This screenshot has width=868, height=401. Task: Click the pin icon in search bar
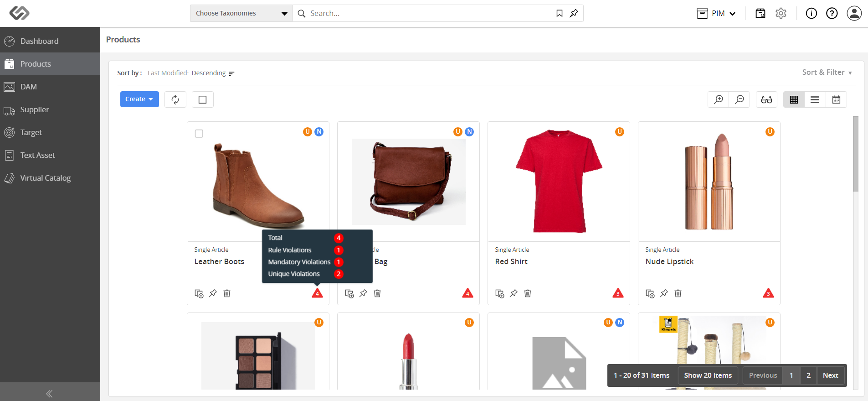[574, 13]
